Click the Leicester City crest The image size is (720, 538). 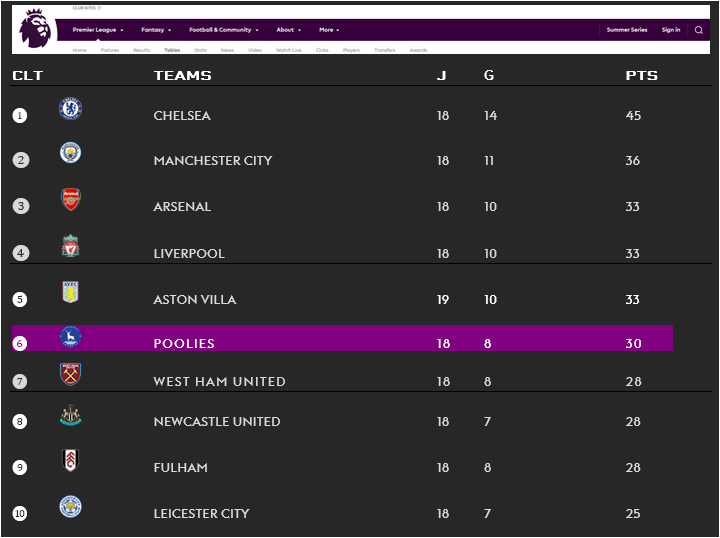(70, 507)
